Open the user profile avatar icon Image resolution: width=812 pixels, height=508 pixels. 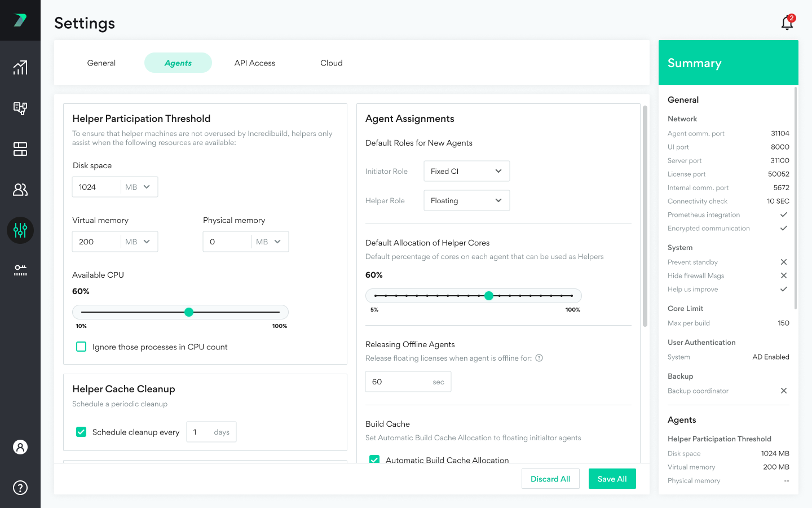(20, 447)
